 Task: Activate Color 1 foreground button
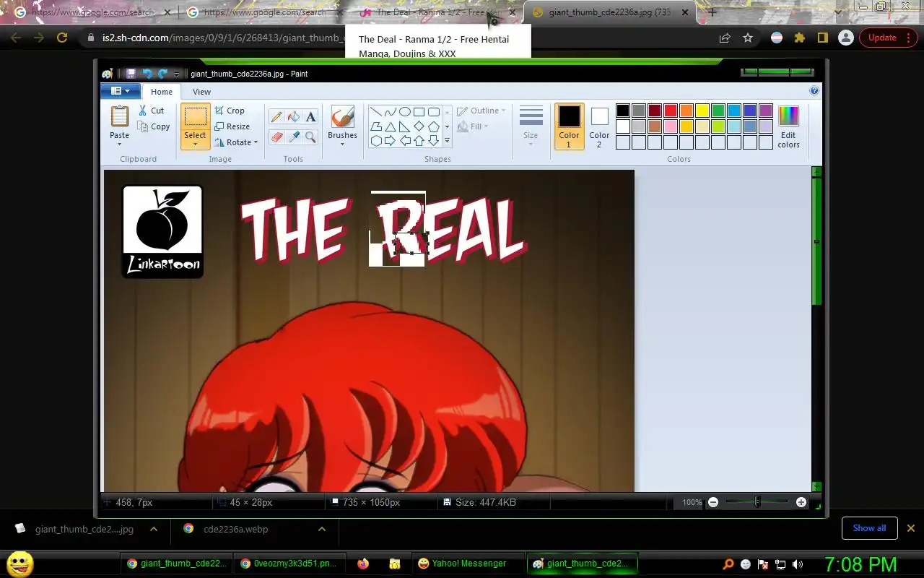(569, 127)
